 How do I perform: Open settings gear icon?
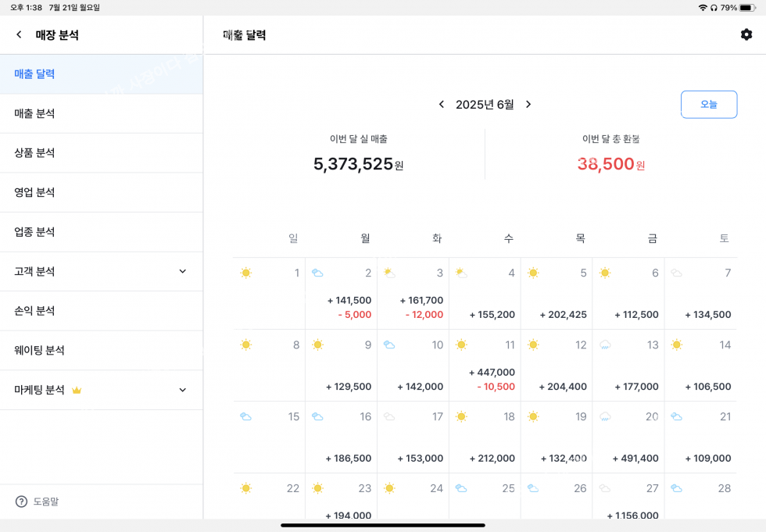click(x=746, y=34)
